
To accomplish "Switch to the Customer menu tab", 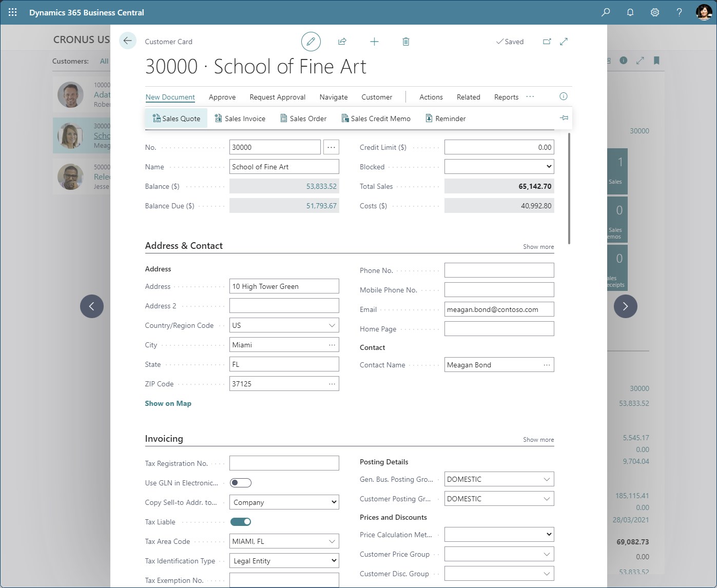I will click(377, 97).
